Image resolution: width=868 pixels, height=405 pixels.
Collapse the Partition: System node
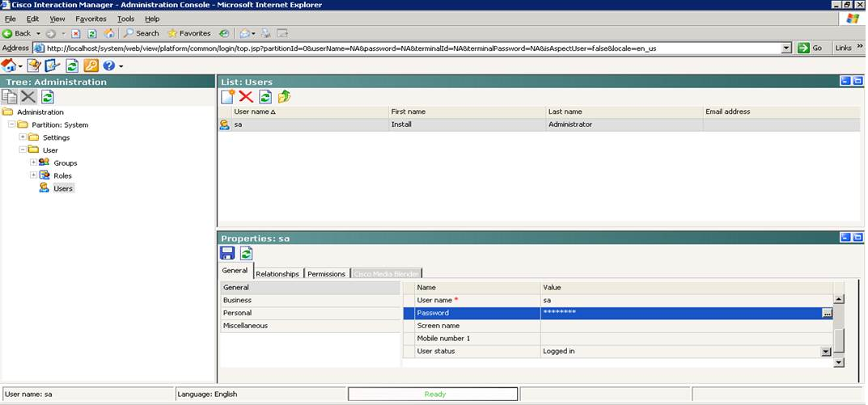point(11,124)
